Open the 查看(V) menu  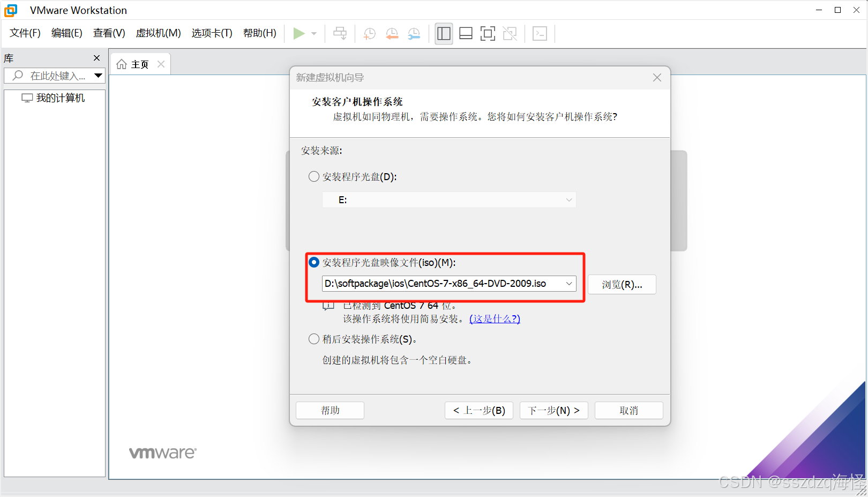click(x=109, y=33)
